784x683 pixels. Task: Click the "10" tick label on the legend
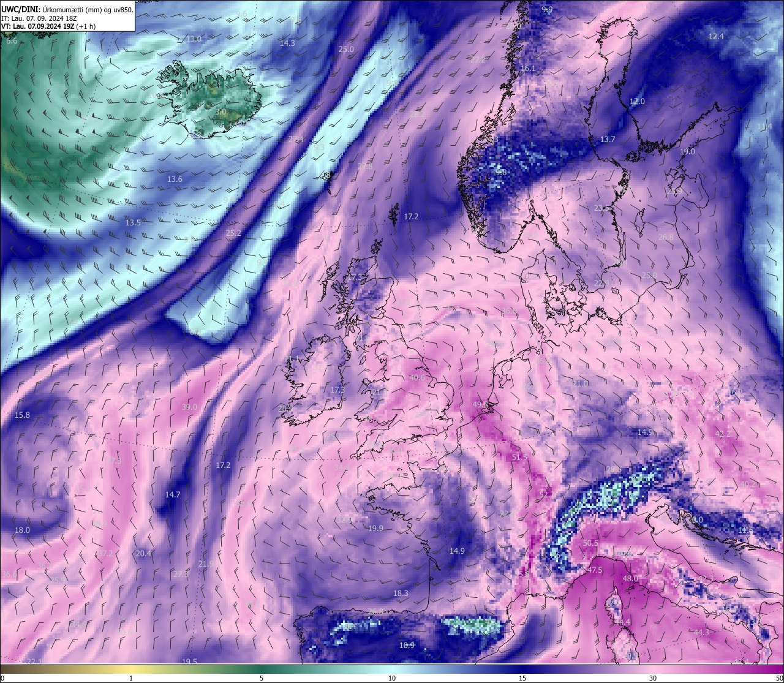[392, 678]
